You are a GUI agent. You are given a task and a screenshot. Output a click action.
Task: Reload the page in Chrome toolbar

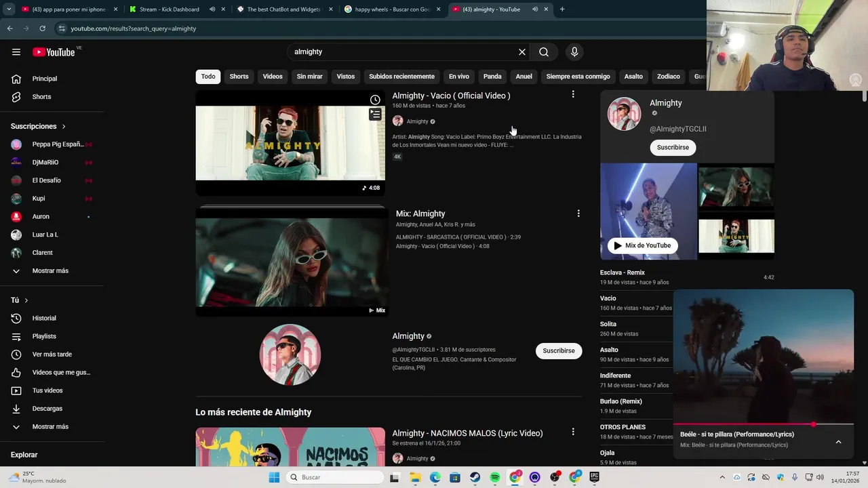42,28
